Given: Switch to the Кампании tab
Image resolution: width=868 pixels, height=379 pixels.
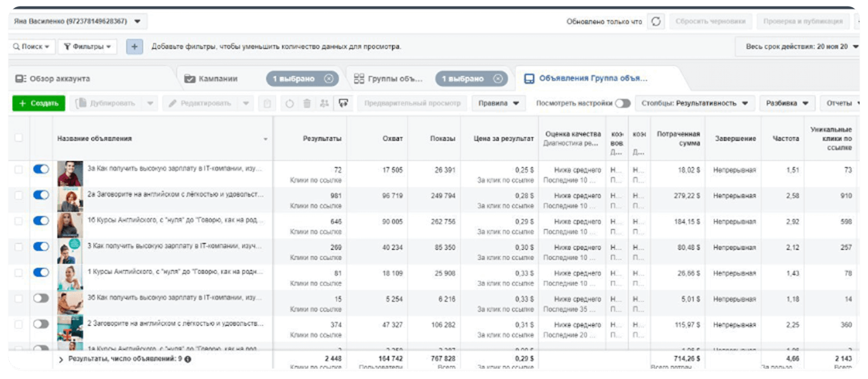Looking at the screenshot, I should pos(218,79).
